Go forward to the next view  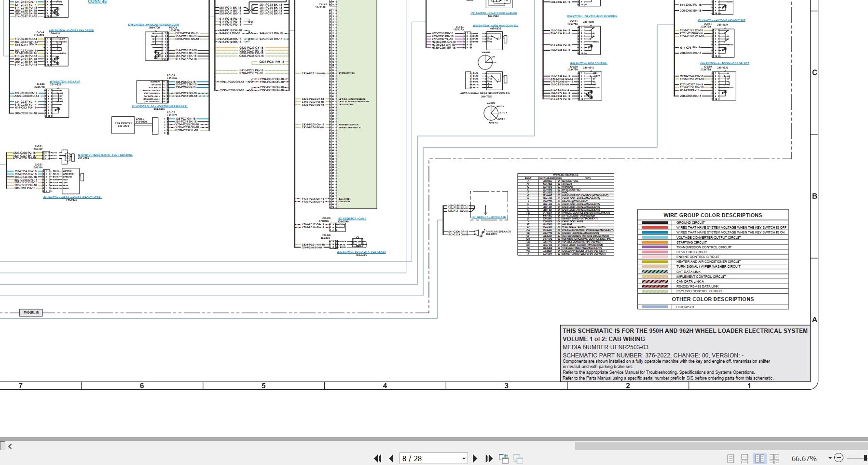(518, 458)
